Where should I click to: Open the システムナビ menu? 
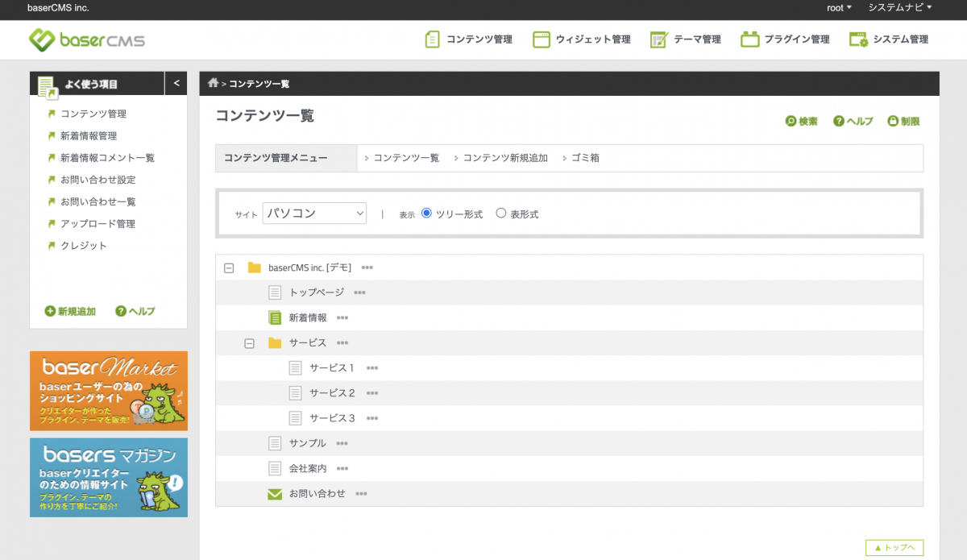coord(899,8)
